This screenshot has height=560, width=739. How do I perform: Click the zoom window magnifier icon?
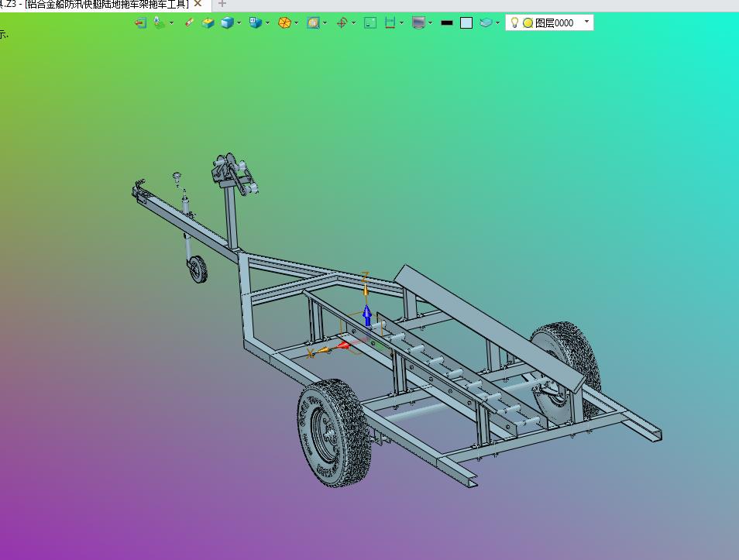click(x=314, y=22)
